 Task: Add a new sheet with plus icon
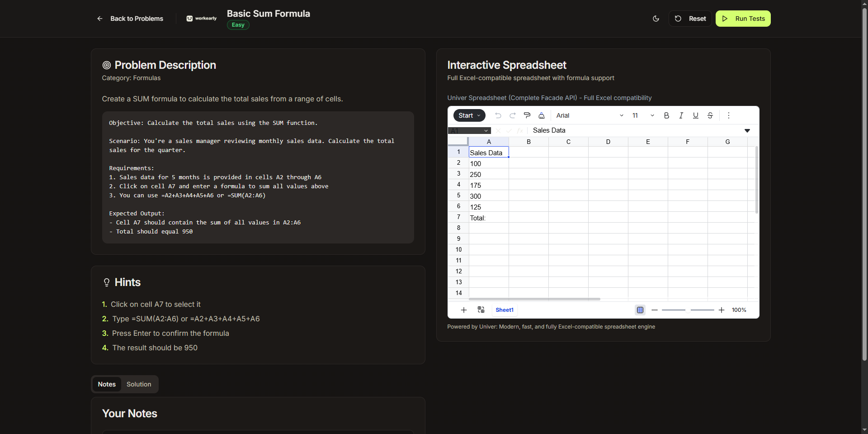[x=464, y=310]
